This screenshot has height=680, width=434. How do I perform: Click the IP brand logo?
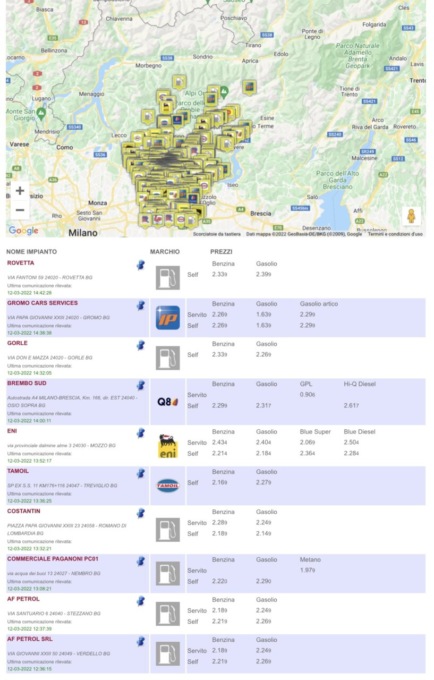pyautogui.click(x=168, y=318)
